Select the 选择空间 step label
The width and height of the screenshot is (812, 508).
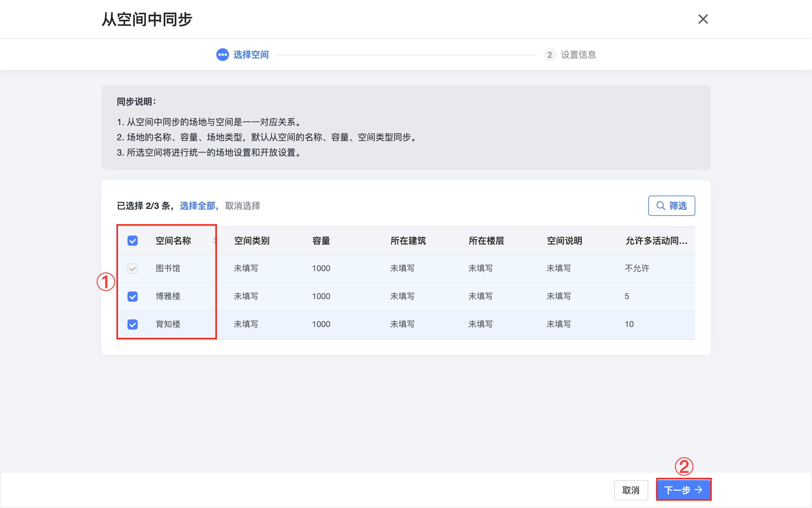tap(251, 55)
